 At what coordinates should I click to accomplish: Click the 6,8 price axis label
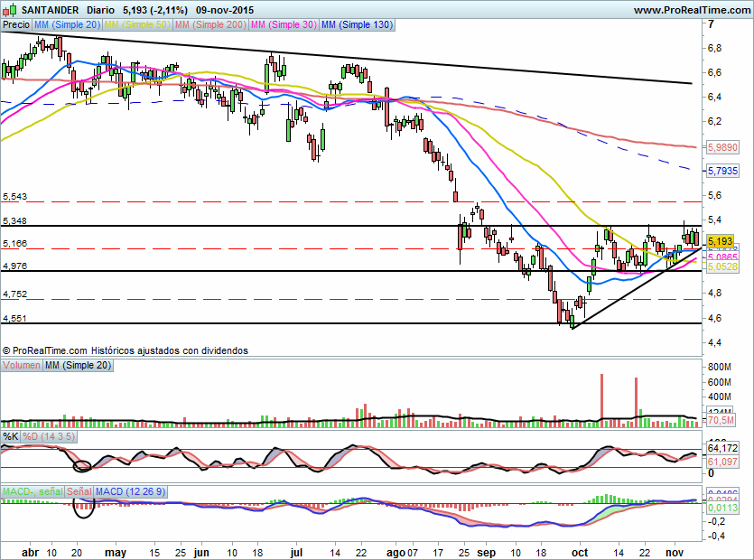coord(714,48)
